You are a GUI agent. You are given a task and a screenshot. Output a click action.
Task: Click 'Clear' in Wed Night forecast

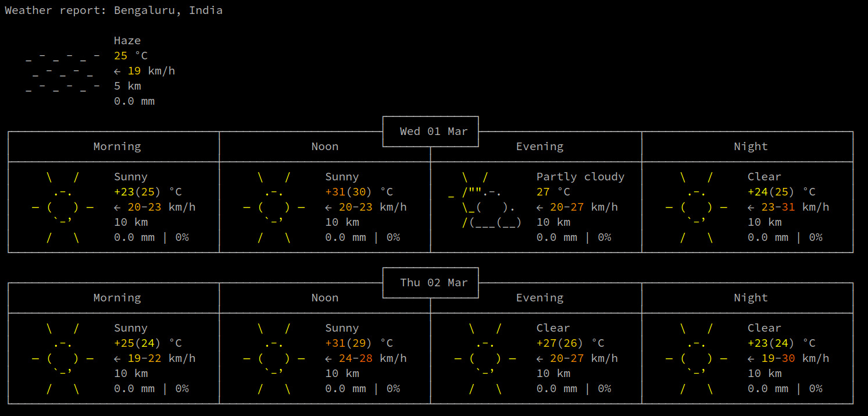(765, 177)
